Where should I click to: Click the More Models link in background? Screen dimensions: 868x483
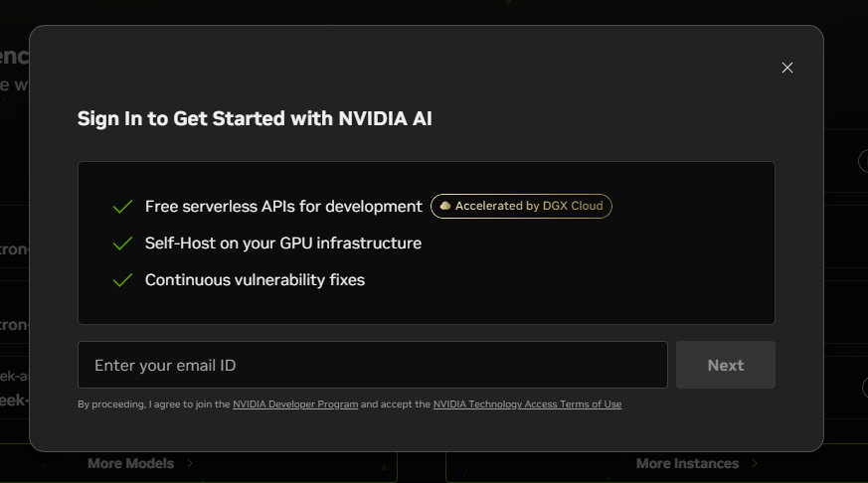pos(130,463)
